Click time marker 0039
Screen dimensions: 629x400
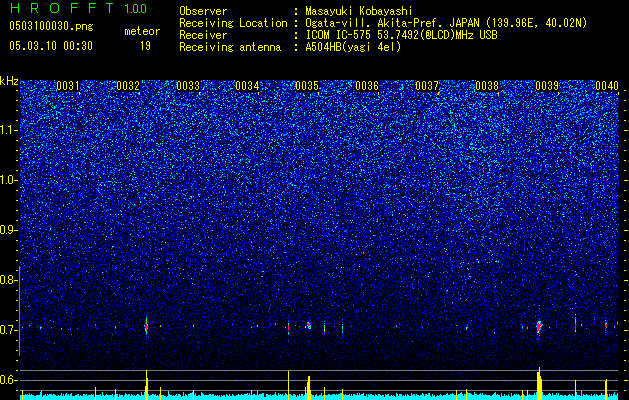point(547,86)
